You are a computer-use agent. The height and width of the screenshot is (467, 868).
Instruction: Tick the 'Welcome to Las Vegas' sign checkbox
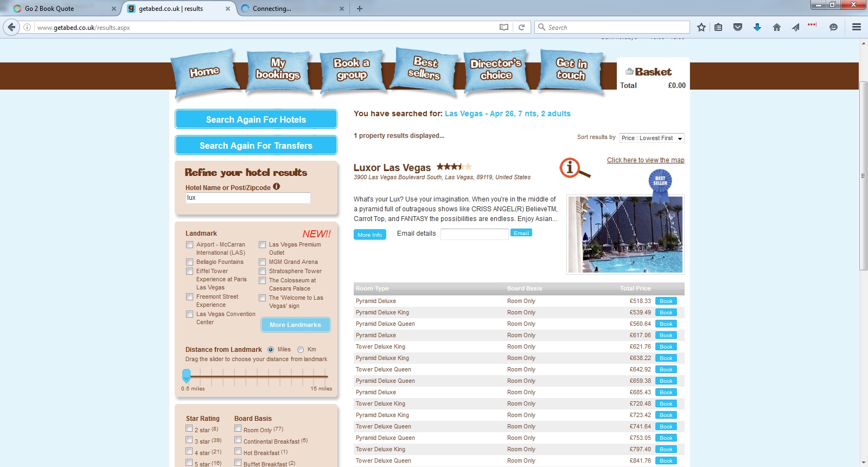pyautogui.click(x=262, y=298)
